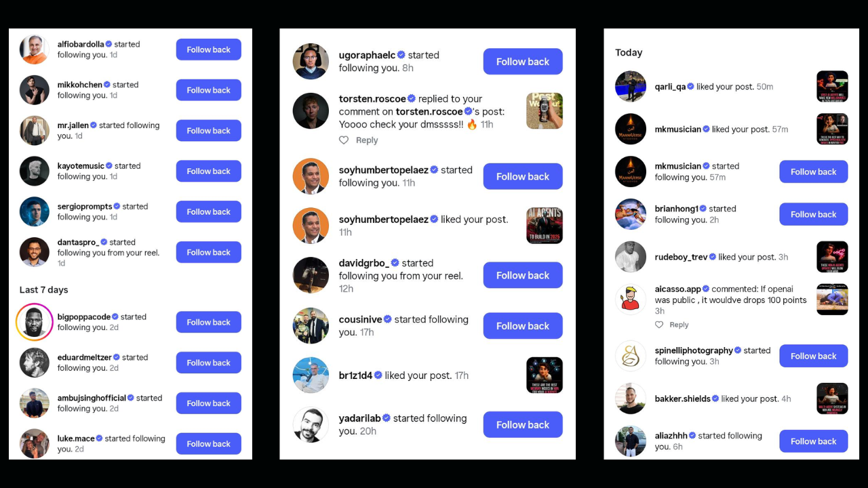Open spinelliphotography's logo avatar
The image size is (868, 488).
[631, 356]
